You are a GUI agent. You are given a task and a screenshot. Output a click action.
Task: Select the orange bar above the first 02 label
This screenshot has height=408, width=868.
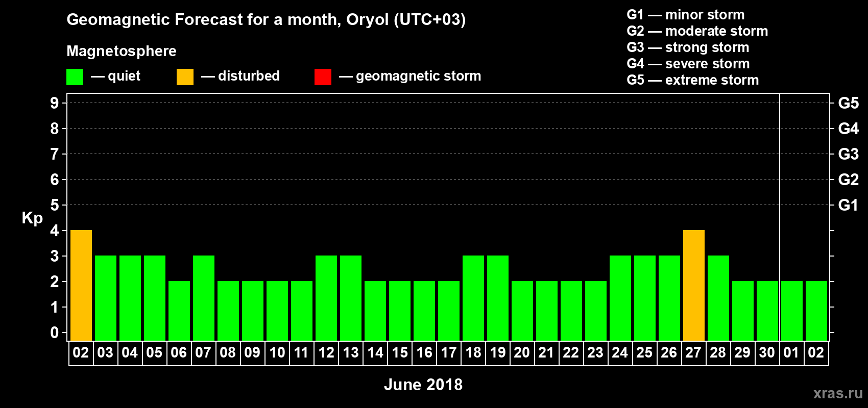click(x=81, y=285)
